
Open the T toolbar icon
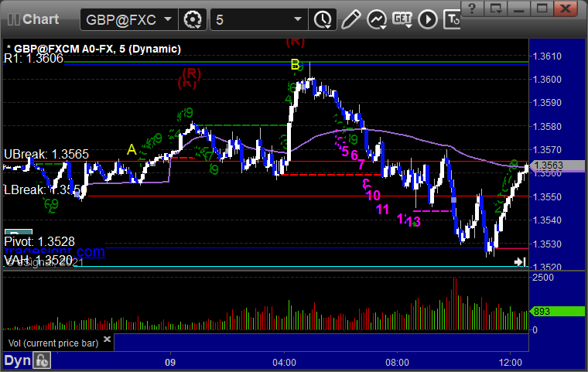[x=452, y=19]
